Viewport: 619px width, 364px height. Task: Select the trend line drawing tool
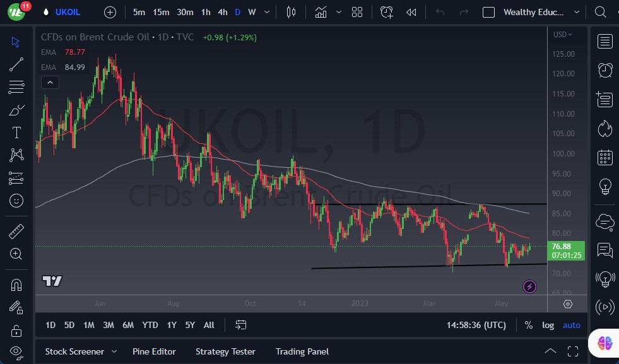click(x=16, y=64)
